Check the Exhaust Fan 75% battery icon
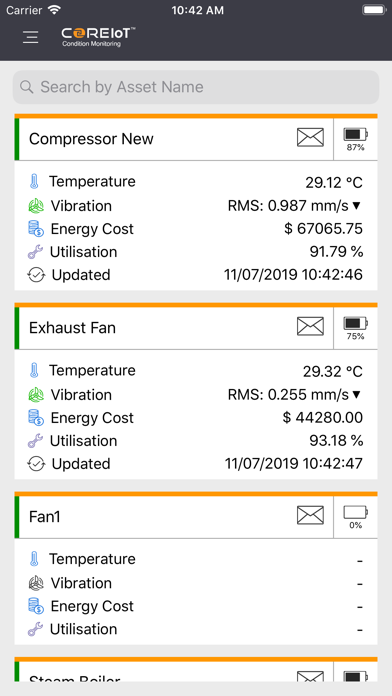392x696 pixels. [x=356, y=328]
